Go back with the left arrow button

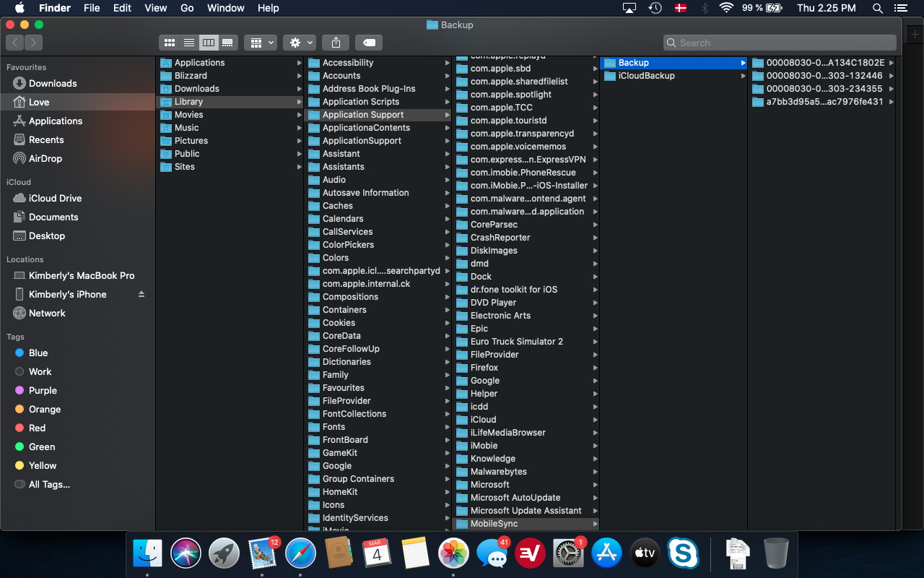15,43
